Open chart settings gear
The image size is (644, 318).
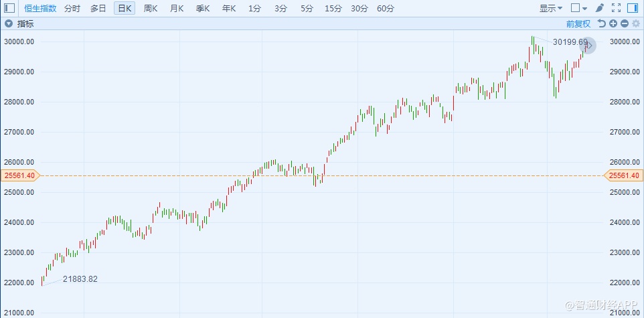(x=635, y=23)
